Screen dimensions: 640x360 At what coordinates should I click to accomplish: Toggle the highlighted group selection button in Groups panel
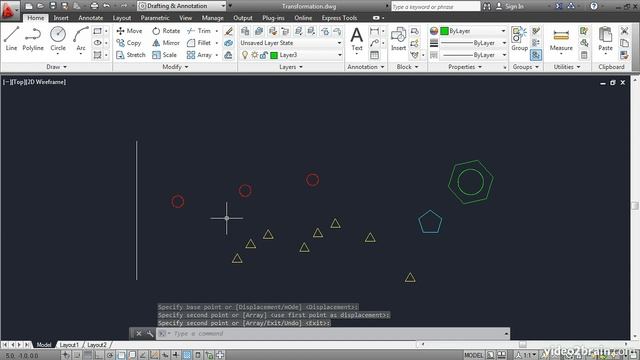536,55
